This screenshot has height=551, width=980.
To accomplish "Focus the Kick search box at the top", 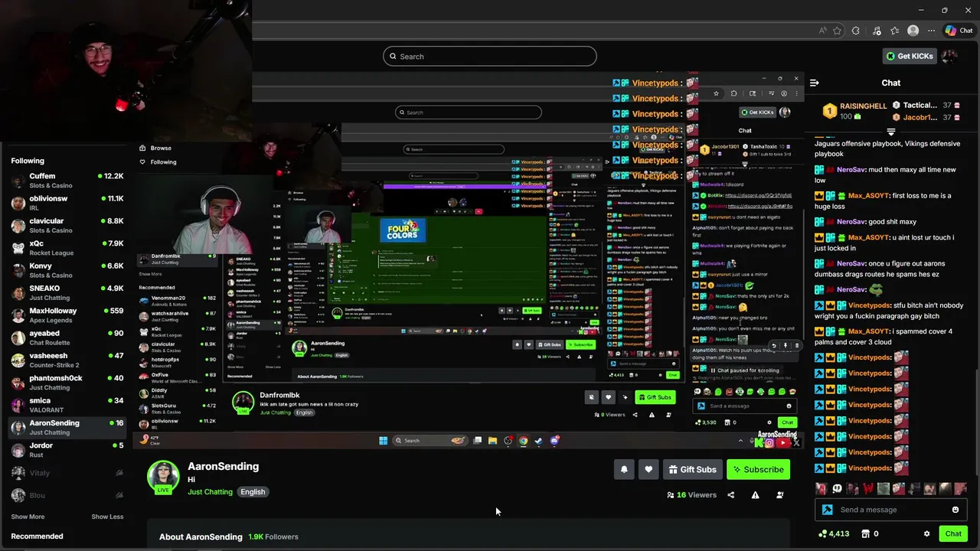I will coord(490,56).
